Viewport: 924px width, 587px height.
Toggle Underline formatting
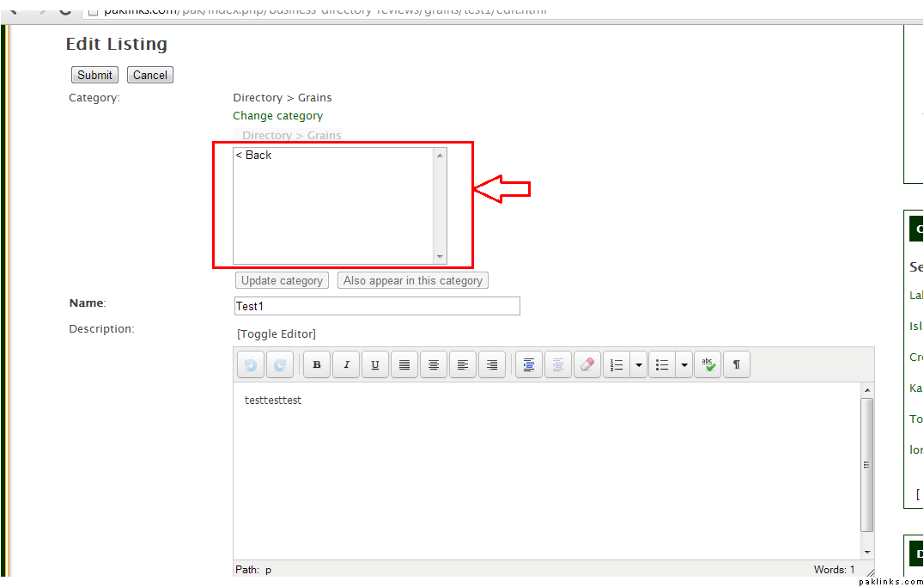click(x=375, y=365)
